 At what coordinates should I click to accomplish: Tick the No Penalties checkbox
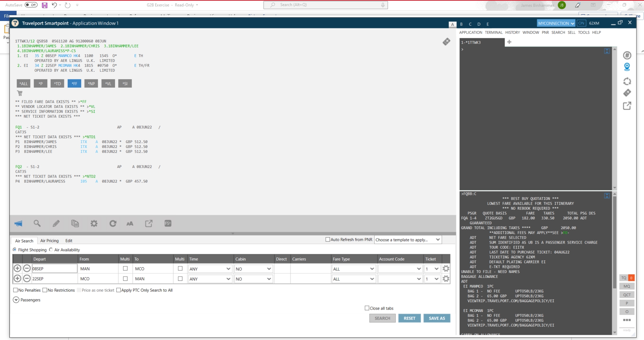tap(15, 290)
